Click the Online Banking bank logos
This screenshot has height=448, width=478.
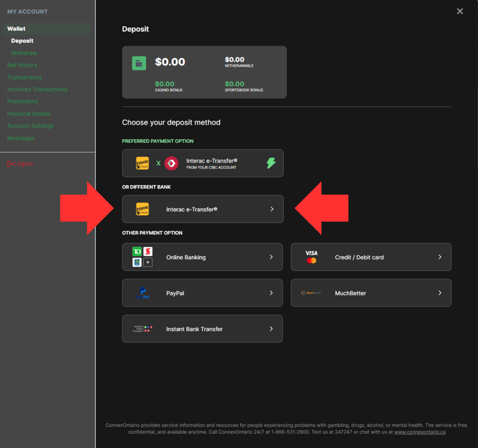142,257
